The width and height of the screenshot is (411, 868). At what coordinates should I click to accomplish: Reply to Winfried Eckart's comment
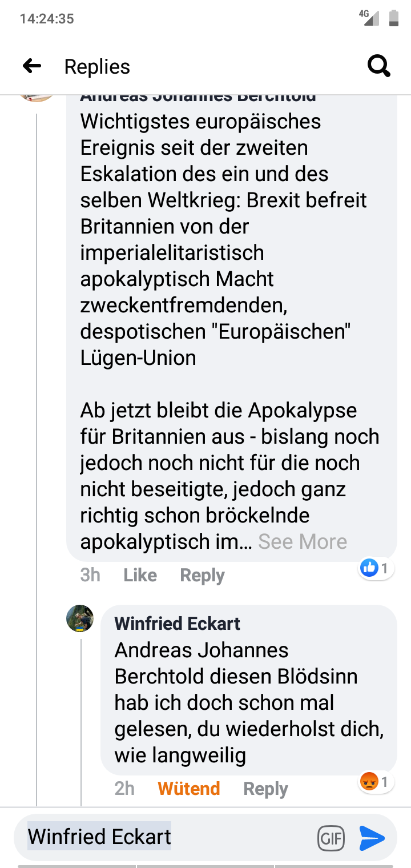(x=265, y=789)
